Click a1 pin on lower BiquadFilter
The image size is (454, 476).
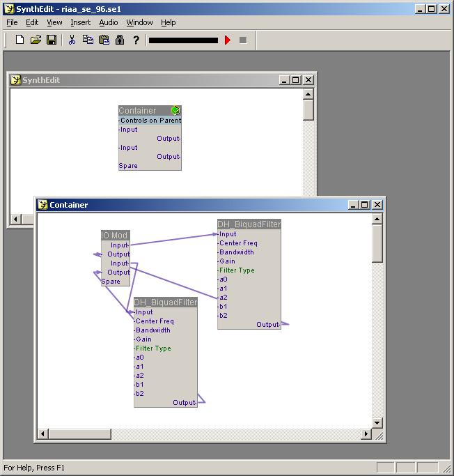point(139,367)
